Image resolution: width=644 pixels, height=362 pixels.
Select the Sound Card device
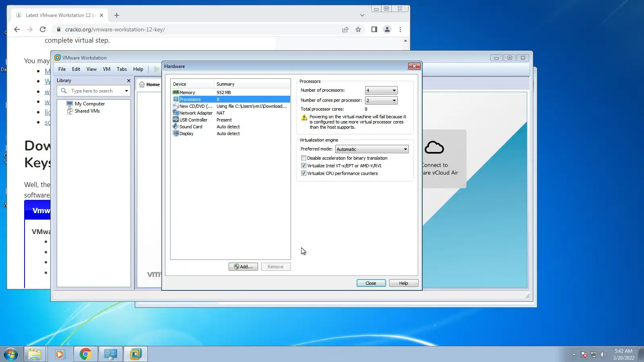click(x=231, y=127)
